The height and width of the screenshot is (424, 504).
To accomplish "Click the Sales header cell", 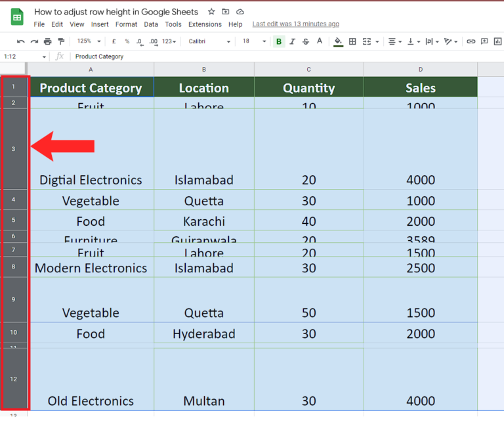I will [421, 87].
